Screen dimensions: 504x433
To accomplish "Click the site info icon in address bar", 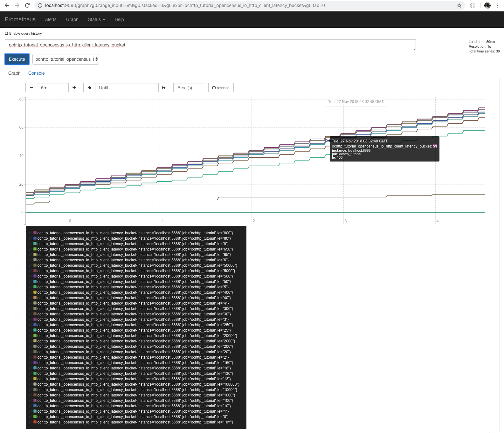I will pyautogui.click(x=40, y=5).
